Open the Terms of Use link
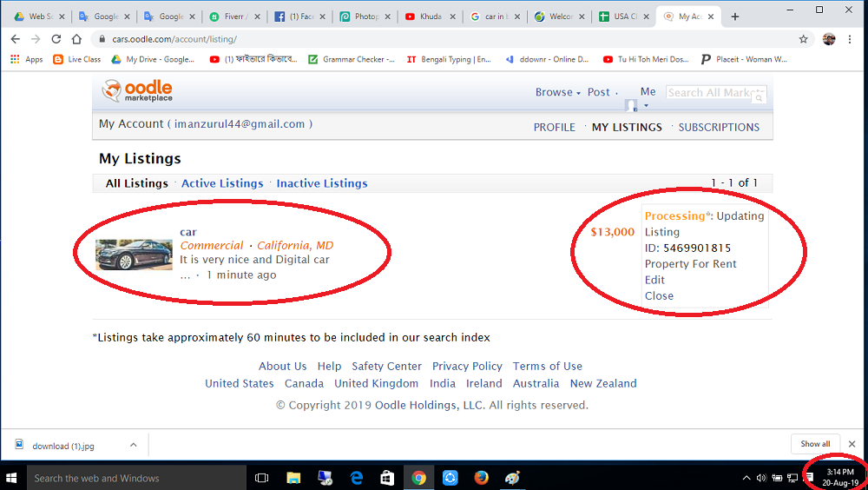Image resolution: width=868 pixels, height=490 pixels. [x=547, y=367]
